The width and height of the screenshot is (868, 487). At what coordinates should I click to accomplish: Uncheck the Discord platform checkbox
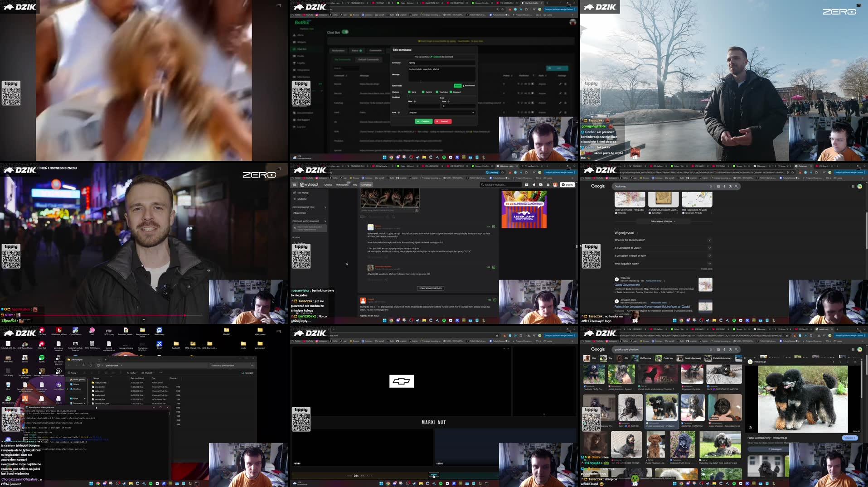click(x=452, y=92)
